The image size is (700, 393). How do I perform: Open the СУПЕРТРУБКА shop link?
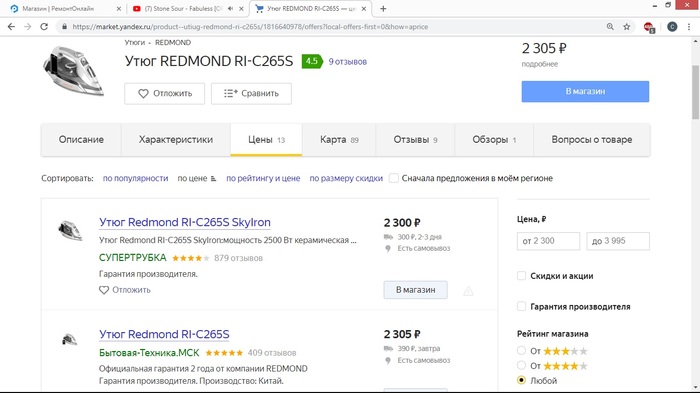(x=133, y=258)
